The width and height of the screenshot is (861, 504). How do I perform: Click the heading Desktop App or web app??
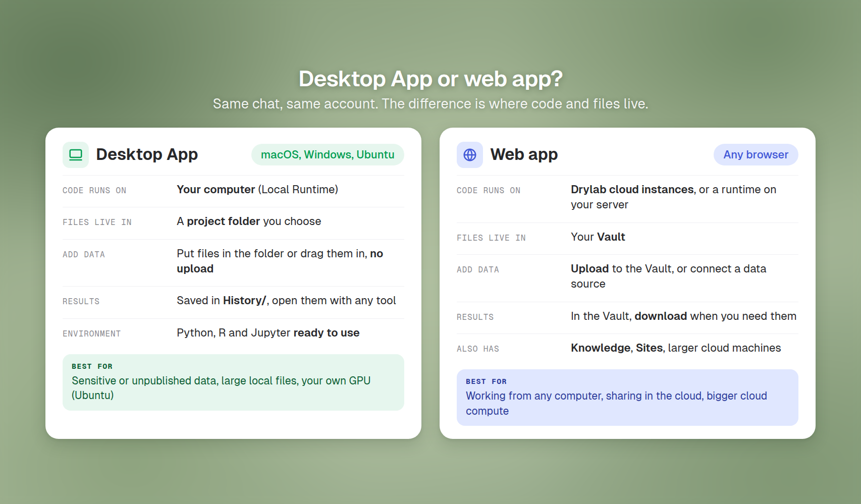pos(431,79)
